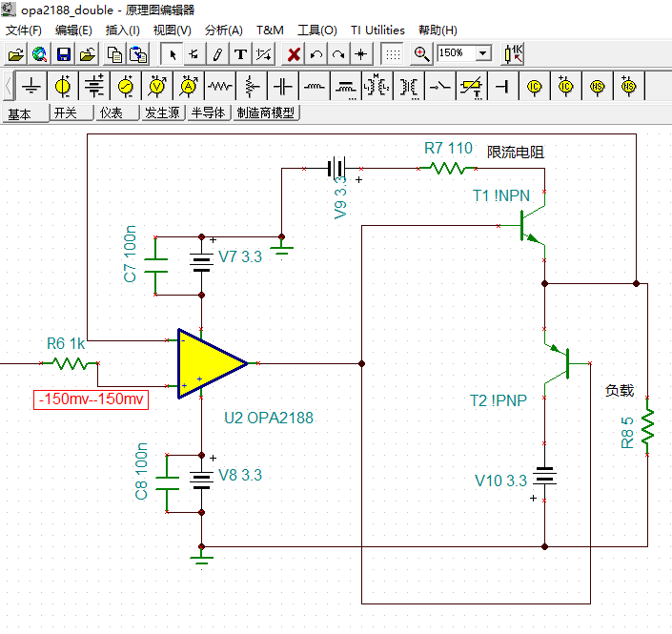The height and width of the screenshot is (634, 672).
Task: Switch to the 半导体 tab
Action: point(209,112)
